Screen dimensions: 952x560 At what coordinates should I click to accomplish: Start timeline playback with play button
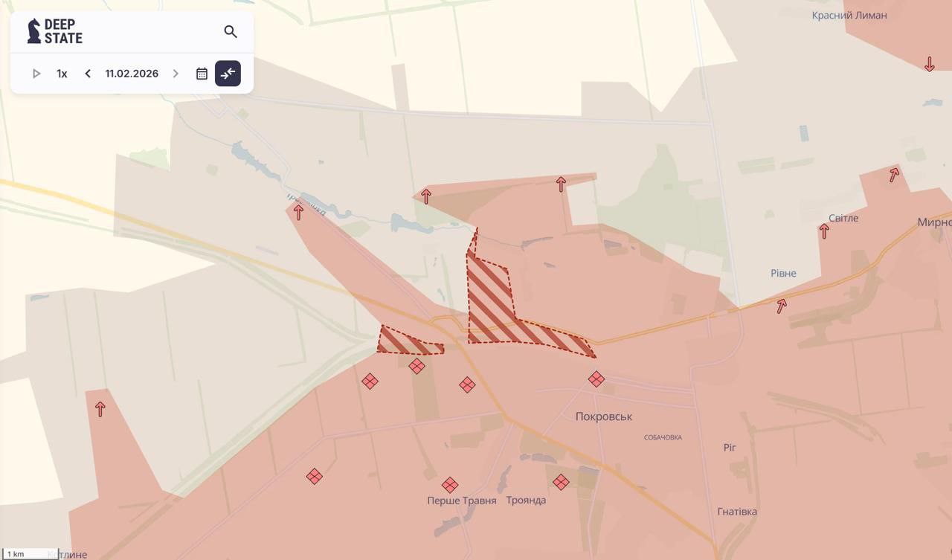[36, 74]
